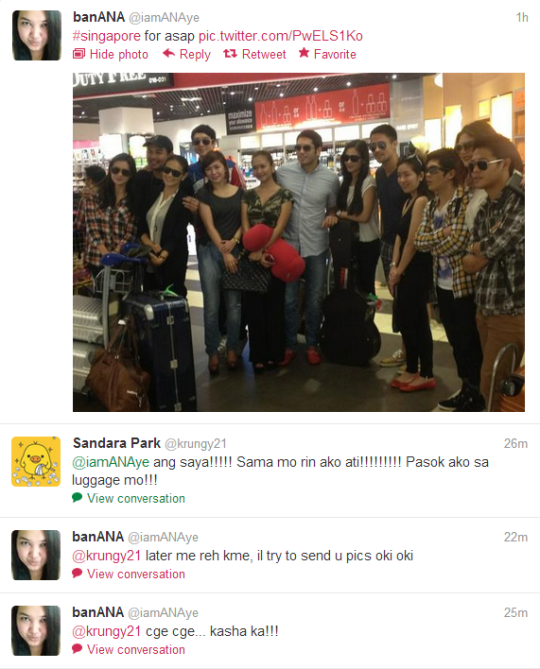540x669 pixels.
Task: Open the #singapore hashtag
Action: tap(106, 36)
